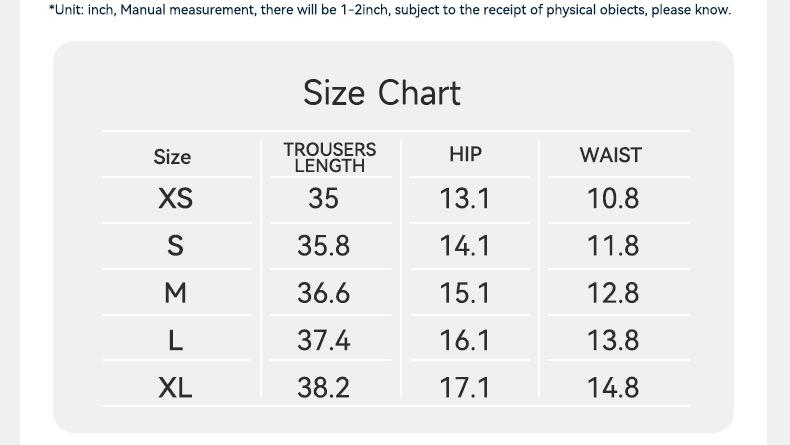790x445 pixels.
Task: Select waist value 12.8
Action: (x=612, y=293)
